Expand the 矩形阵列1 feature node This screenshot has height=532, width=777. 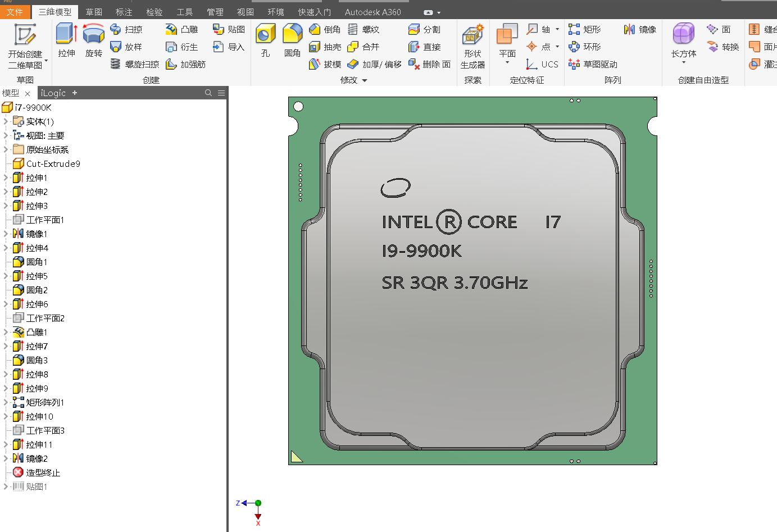[x=6, y=402]
